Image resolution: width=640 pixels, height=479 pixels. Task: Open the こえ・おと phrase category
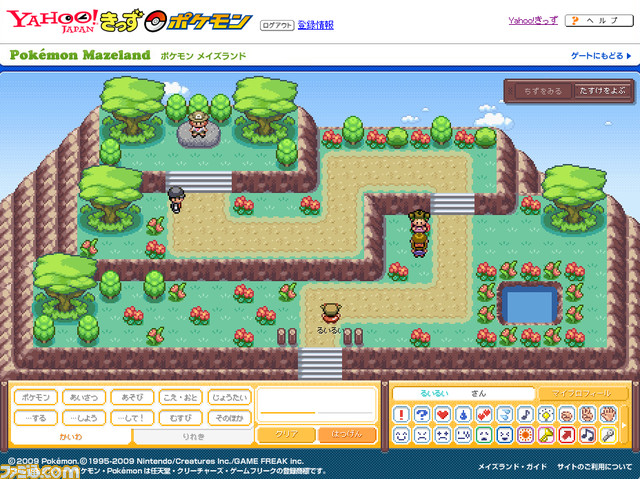[x=180, y=397]
